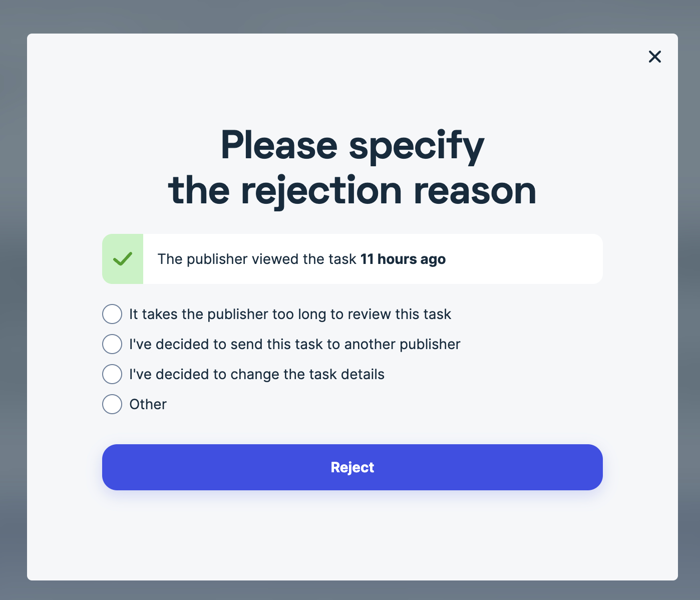Select the 'takes the publisher too long' radio button

pyautogui.click(x=112, y=314)
